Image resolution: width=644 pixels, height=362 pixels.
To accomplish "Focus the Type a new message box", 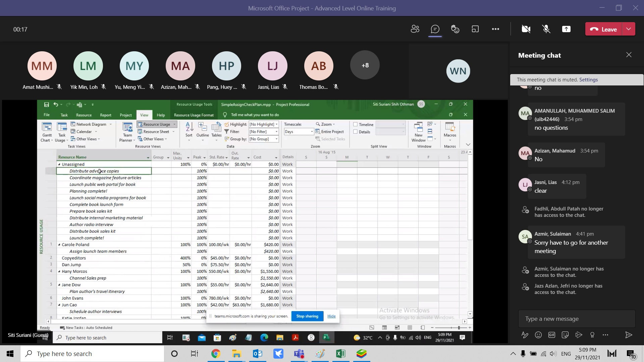I will 577,319.
